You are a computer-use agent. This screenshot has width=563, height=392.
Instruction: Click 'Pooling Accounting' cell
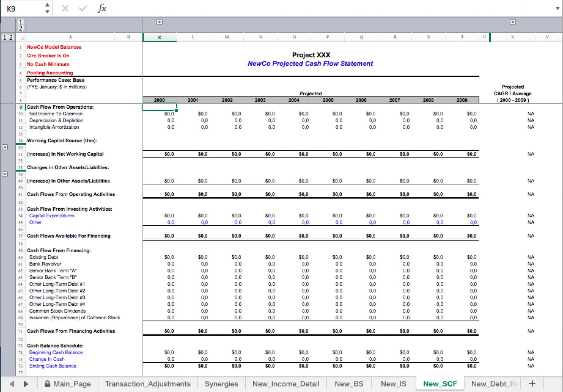(50, 72)
